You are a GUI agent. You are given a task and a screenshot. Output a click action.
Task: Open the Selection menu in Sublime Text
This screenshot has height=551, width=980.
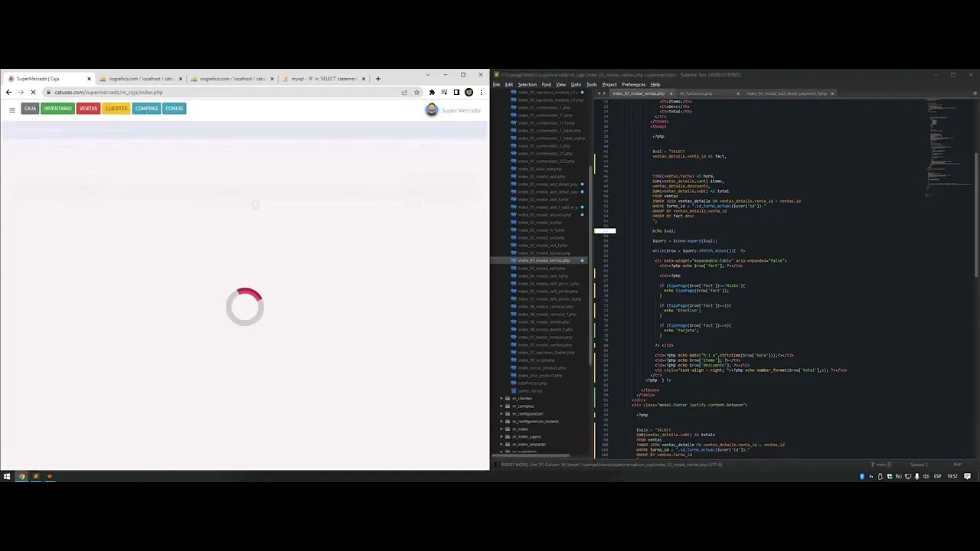pyautogui.click(x=528, y=84)
